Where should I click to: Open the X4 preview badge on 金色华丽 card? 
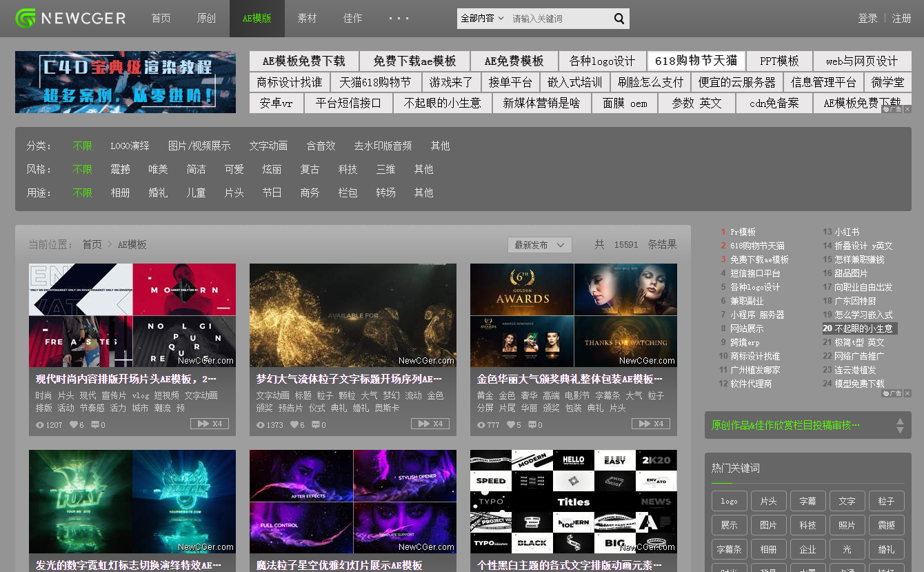(651, 424)
